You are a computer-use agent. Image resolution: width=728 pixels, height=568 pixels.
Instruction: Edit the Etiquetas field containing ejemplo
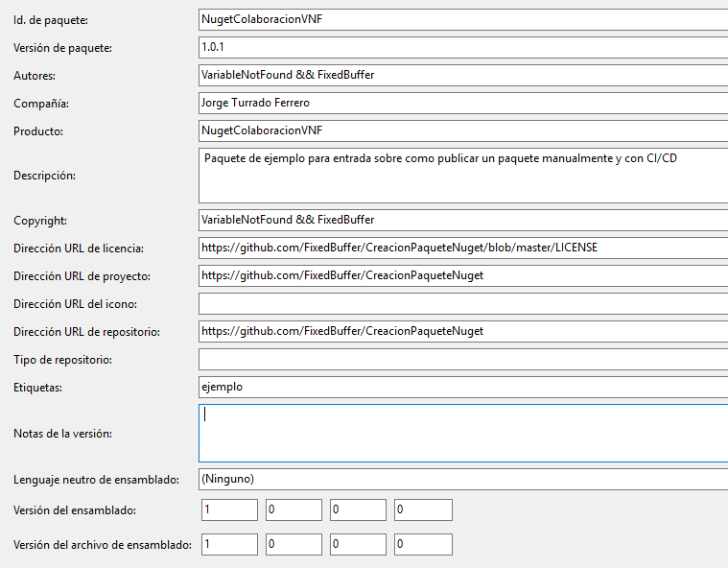pyautogui.click(x=463, y=388)
